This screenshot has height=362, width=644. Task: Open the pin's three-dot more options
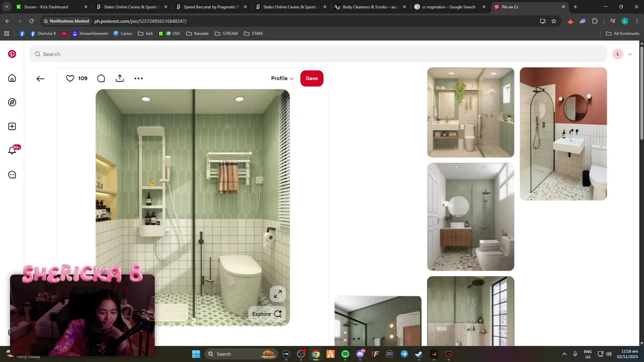click(138, 78)
